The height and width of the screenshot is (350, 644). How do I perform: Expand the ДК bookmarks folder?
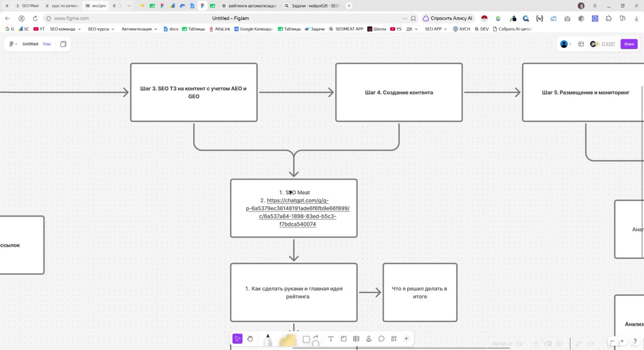[412, 29]
